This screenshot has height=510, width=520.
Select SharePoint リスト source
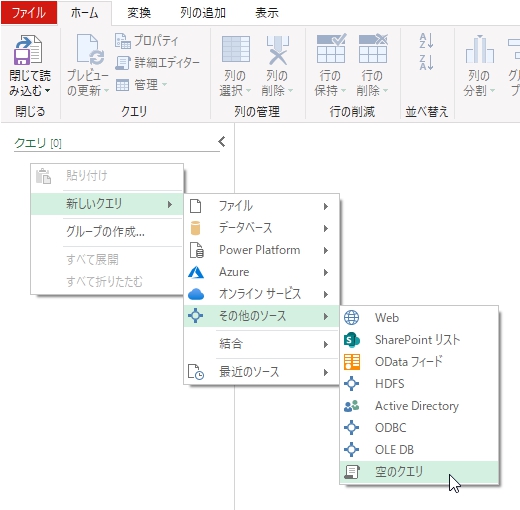pyautogui.click(x=419, y=340)
